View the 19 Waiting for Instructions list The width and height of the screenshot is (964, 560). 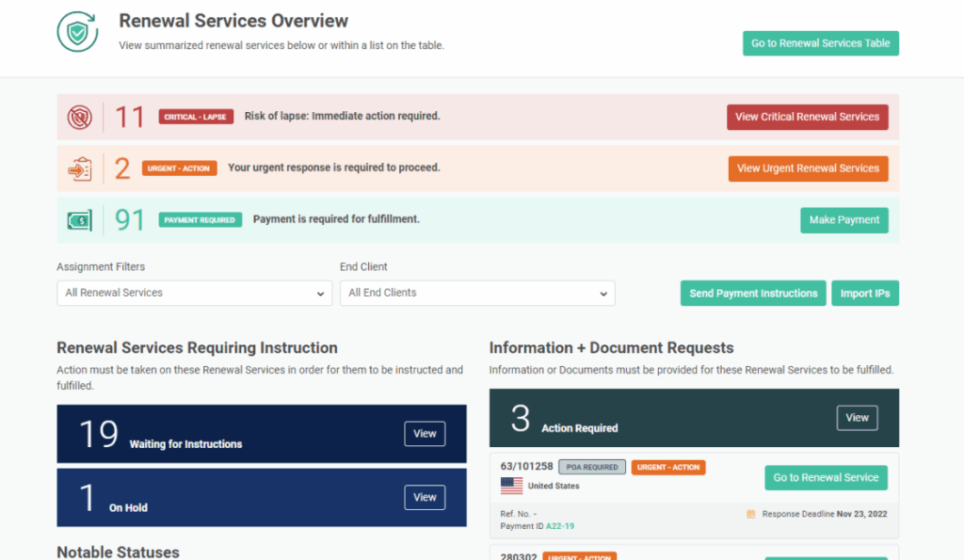click(425, 433)
